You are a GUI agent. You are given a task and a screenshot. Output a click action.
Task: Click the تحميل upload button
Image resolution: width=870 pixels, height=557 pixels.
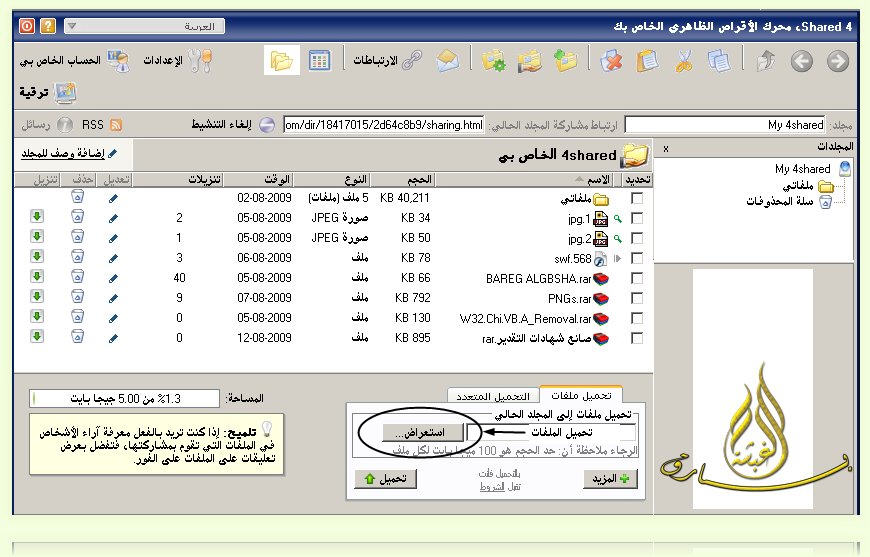386,479
